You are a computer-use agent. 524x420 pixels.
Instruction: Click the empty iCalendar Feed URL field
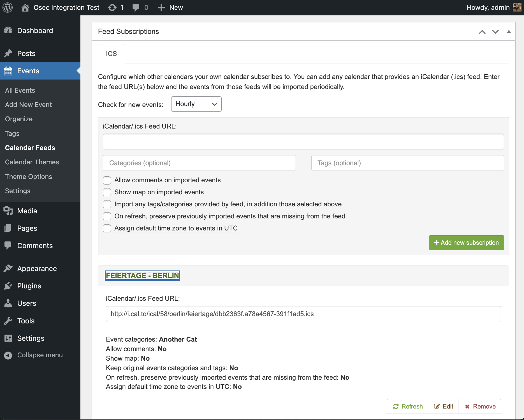(x=303, y=142)
